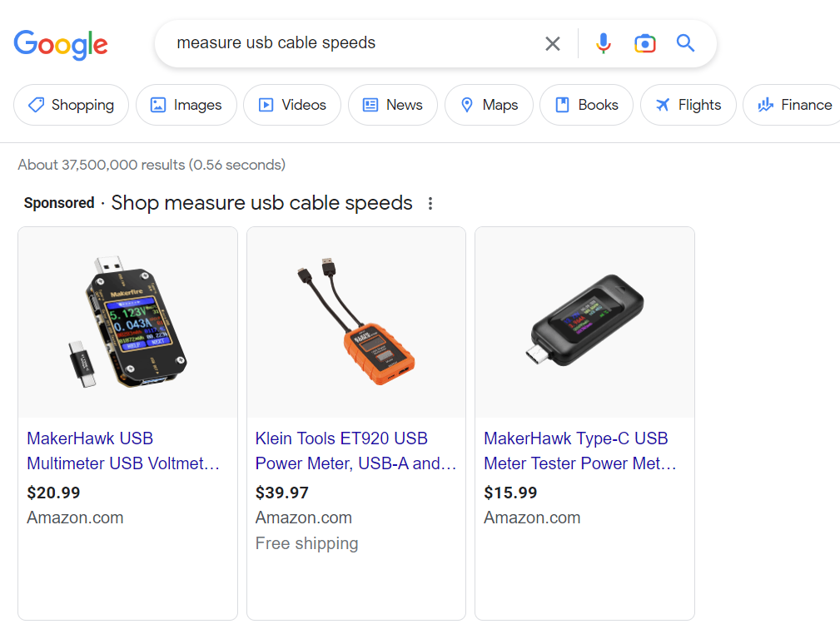The height and width of the screenshot is (624, 840).
Task: Clear the search box text
Action: pyautogui.click(x=553, y=43)
